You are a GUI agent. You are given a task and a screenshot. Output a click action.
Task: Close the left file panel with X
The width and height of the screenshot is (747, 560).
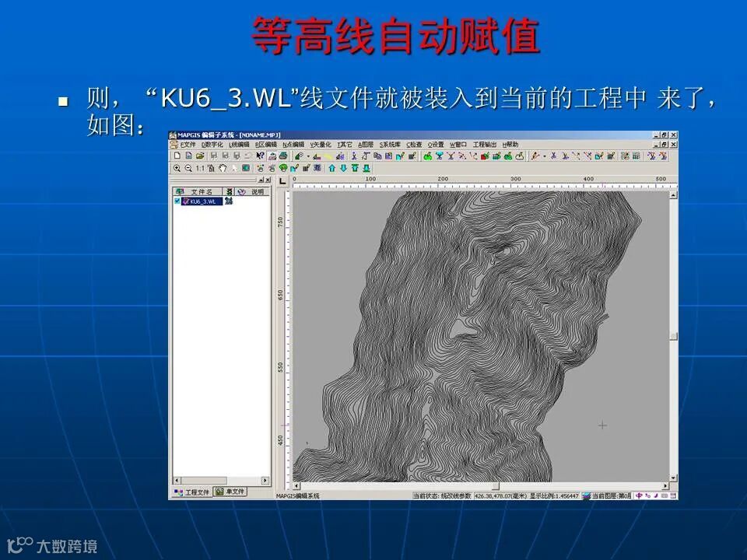click(x=268, y=180)
